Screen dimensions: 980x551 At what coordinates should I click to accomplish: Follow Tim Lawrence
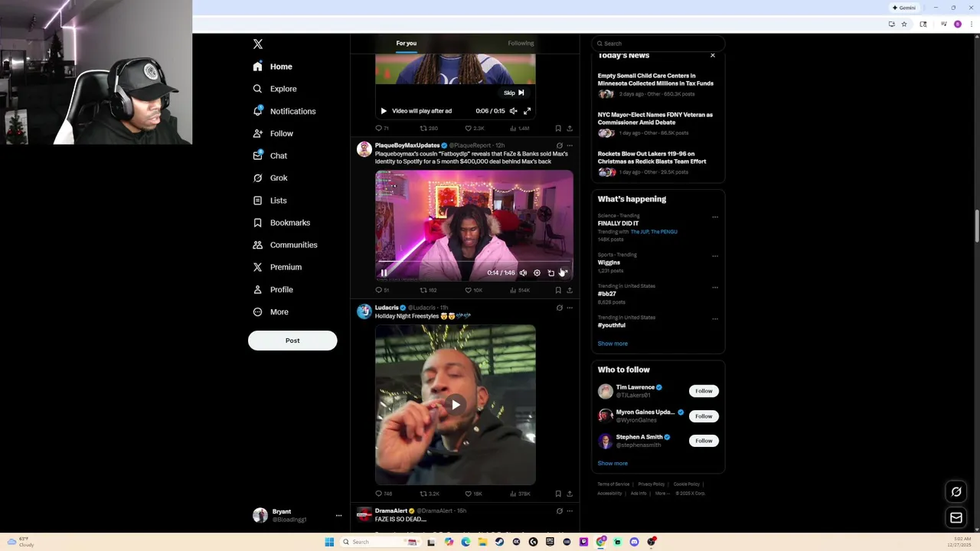pos(704,391)
